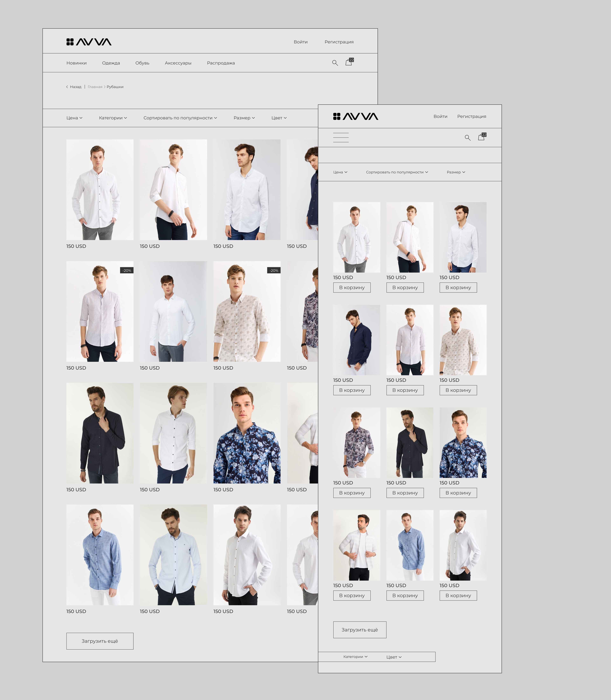Expand Категории dropdown at tablet layout bottom
This screenshot has height=700, width=611.
(355, 657)
